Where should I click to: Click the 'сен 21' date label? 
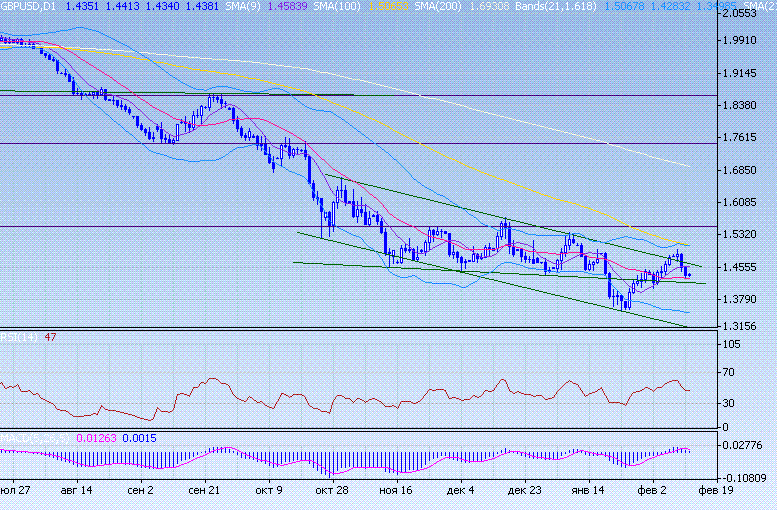click(203, 492)
